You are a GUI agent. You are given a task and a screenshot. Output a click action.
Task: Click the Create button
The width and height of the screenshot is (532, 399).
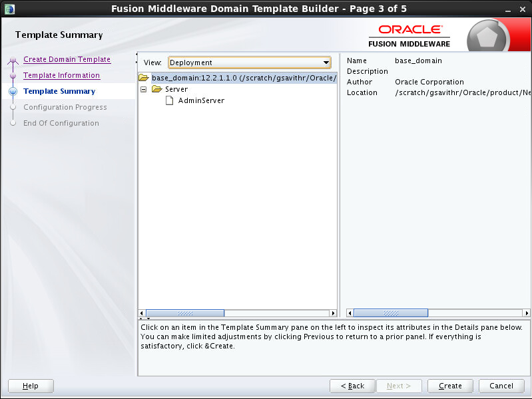[450, 386]
